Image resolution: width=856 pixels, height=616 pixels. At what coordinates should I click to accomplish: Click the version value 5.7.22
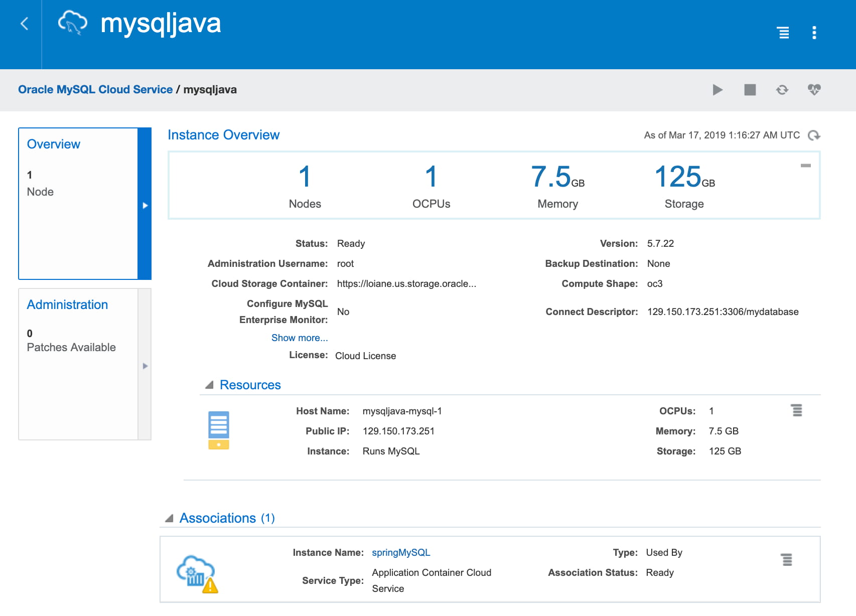[x=660, y=244]
